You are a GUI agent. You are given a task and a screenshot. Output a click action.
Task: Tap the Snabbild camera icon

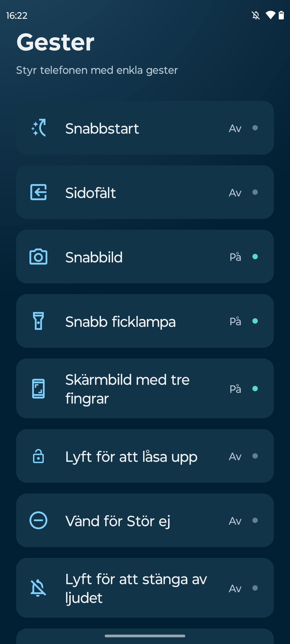click(x=38, y=257)
